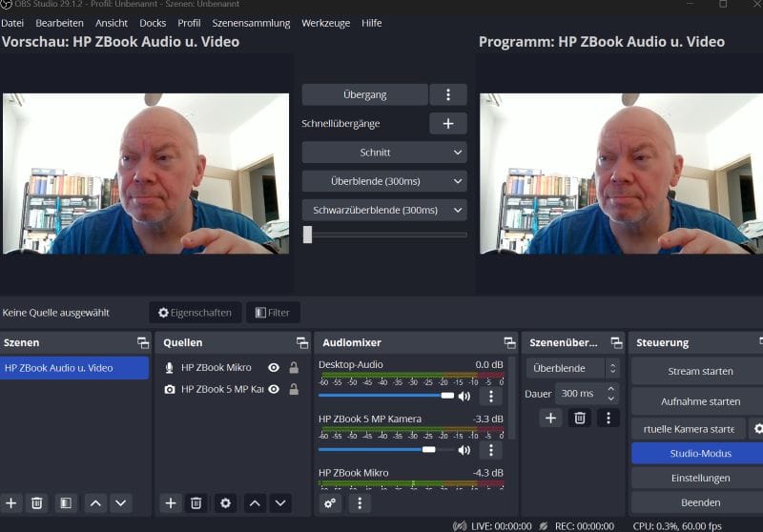Adjust HP ZBook 5 MP Kamera volume slider
The width and height of the screenshot is (763, 532).
pos(386,450)
